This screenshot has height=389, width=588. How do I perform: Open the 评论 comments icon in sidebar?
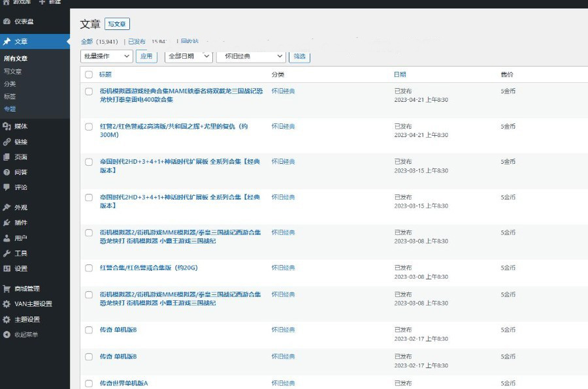pos(7,187)
